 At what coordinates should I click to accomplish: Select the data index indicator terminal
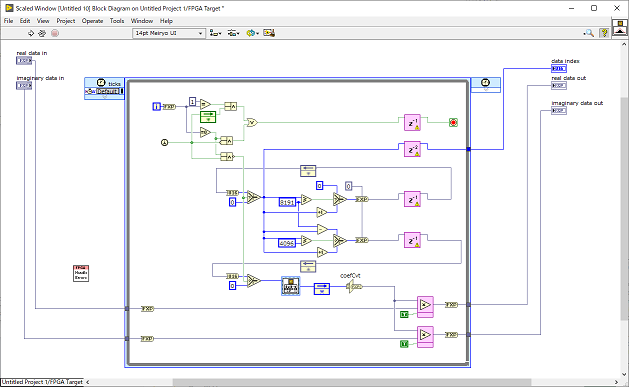coord(559,69)
